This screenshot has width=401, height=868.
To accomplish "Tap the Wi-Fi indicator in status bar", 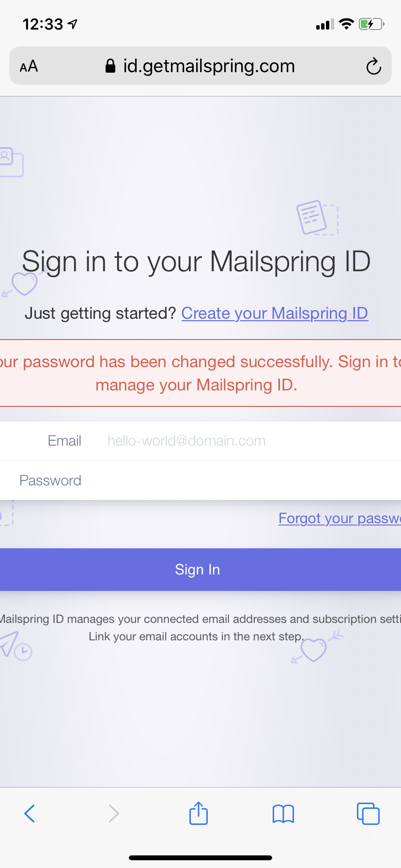I will click(347, 24).
